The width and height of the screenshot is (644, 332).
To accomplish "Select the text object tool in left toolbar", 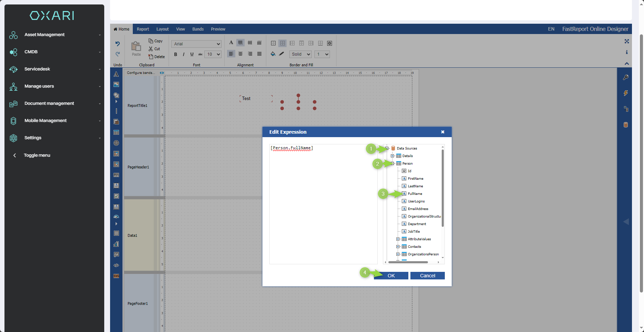I will point(116,74).
